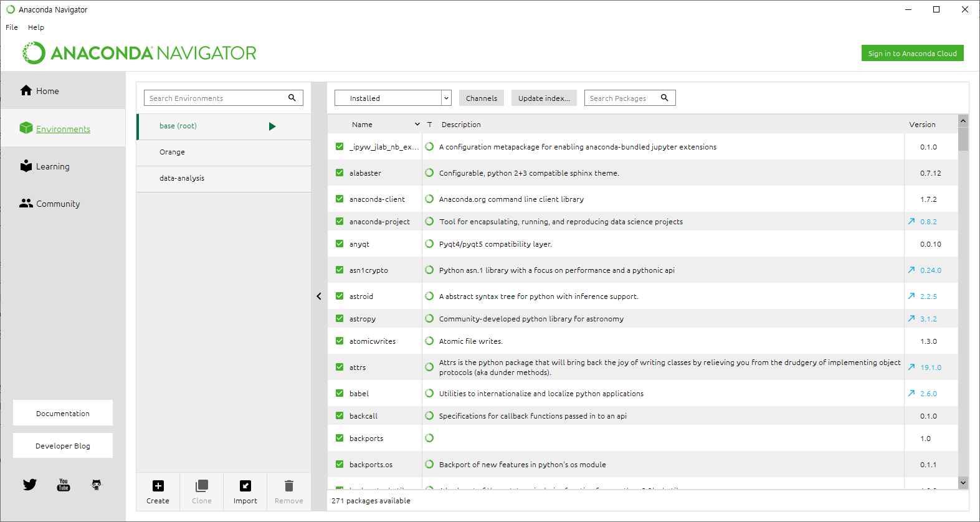Click the Learning book icon
Screen dimensions: 980x522
click(26, 166)
